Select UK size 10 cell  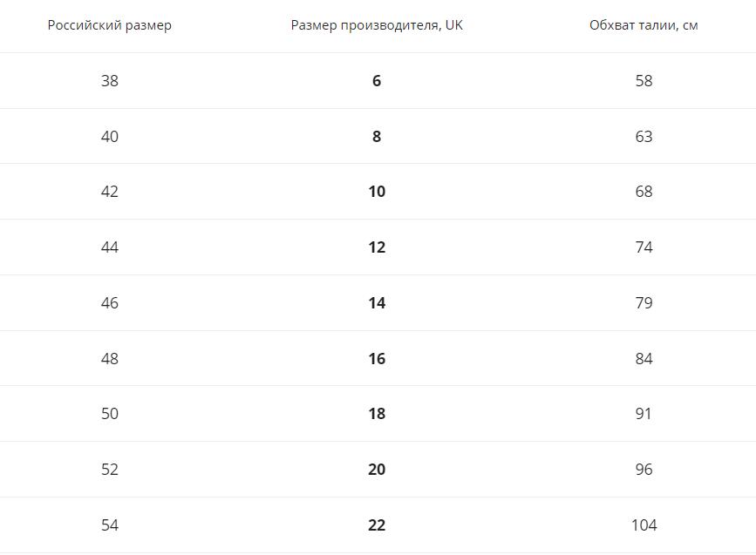(x=377, y=192)
